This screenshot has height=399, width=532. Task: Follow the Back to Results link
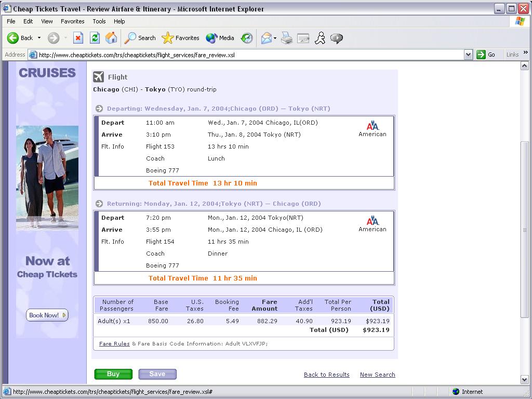pyautogui.click(x=326, y=375)
